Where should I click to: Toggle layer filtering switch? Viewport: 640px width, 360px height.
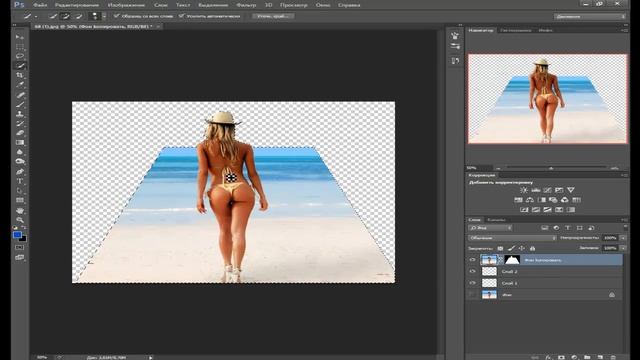coord(625,227)
